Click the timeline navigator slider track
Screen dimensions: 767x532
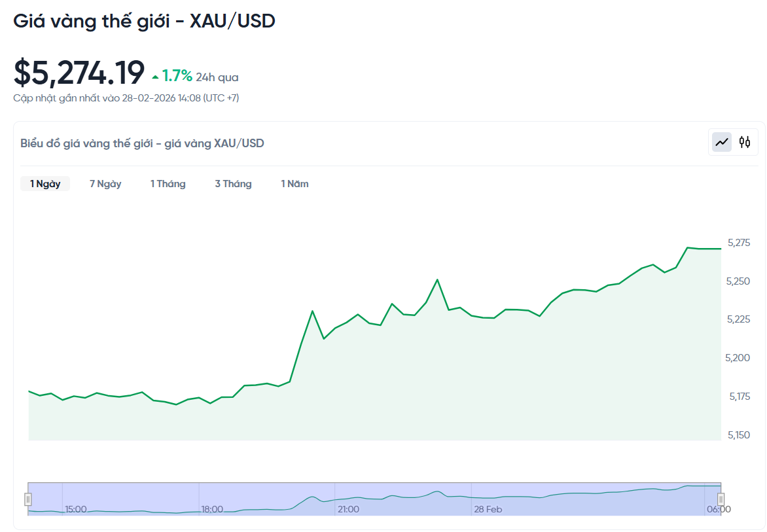point(373,499)
